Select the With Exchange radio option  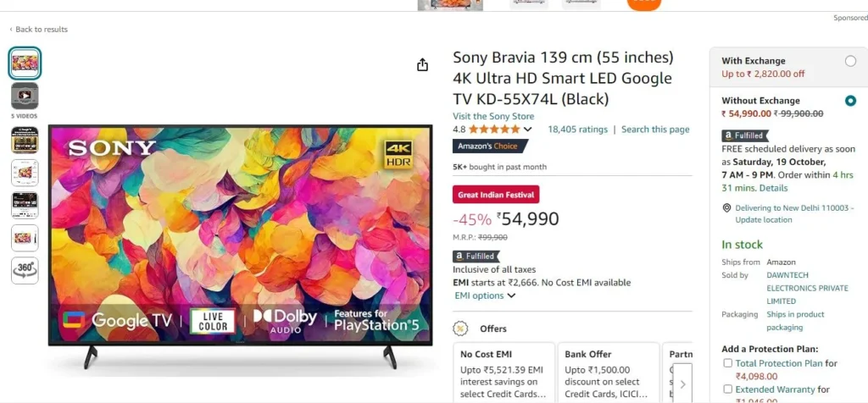pyautogui.click(x=850, y=61)
